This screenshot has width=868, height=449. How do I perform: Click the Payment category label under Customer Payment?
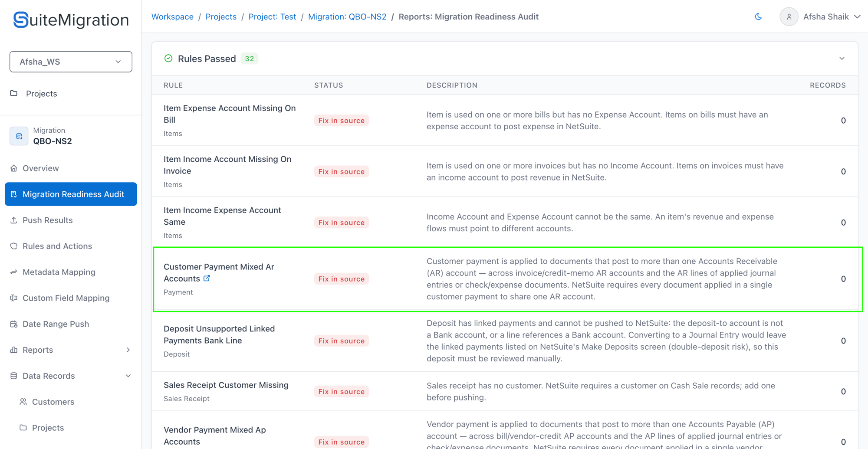(x=178, y=292)
